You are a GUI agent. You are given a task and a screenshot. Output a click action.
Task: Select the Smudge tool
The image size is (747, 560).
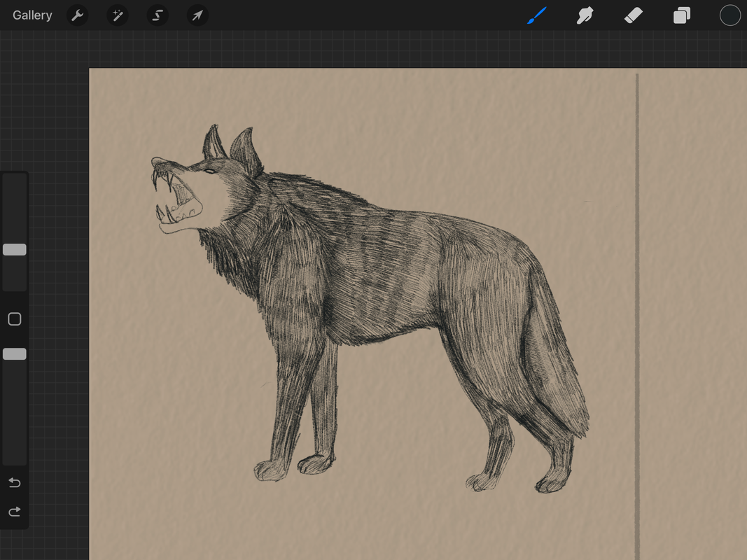tap(585, 15)
